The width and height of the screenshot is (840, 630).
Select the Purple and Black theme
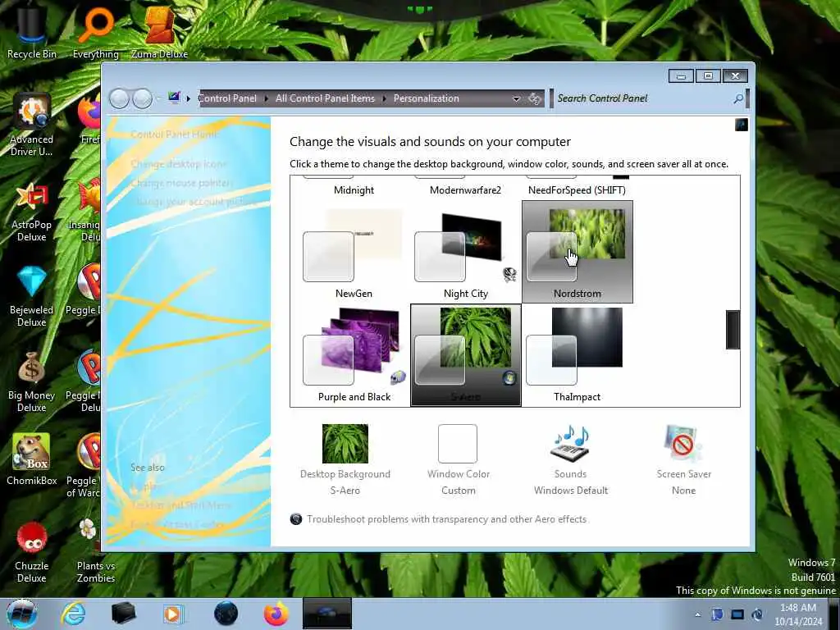click(354, 355)
